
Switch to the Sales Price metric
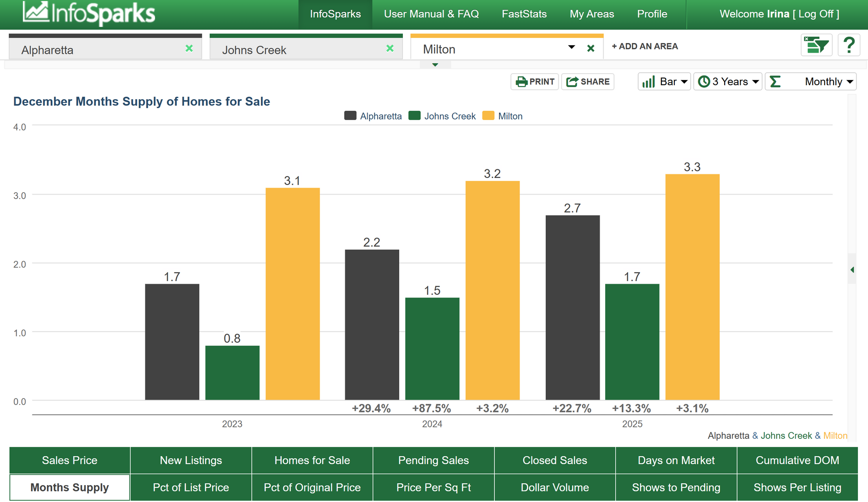coord(70,460)
